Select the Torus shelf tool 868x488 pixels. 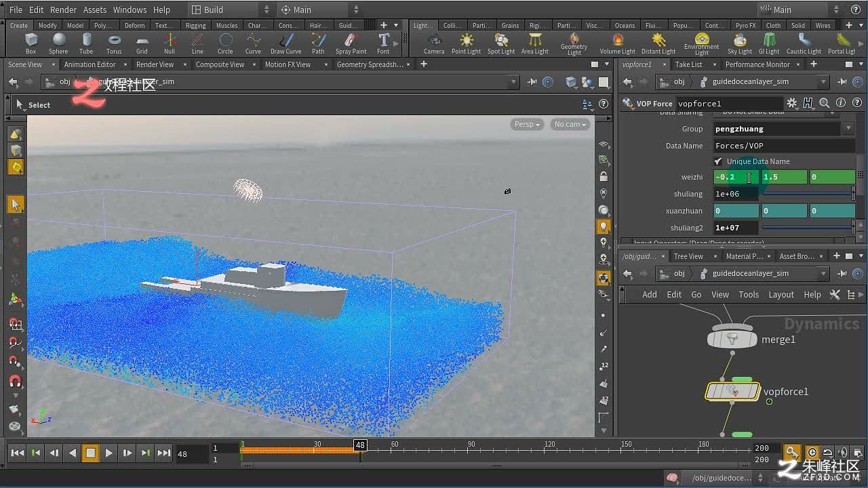(114, 43)
